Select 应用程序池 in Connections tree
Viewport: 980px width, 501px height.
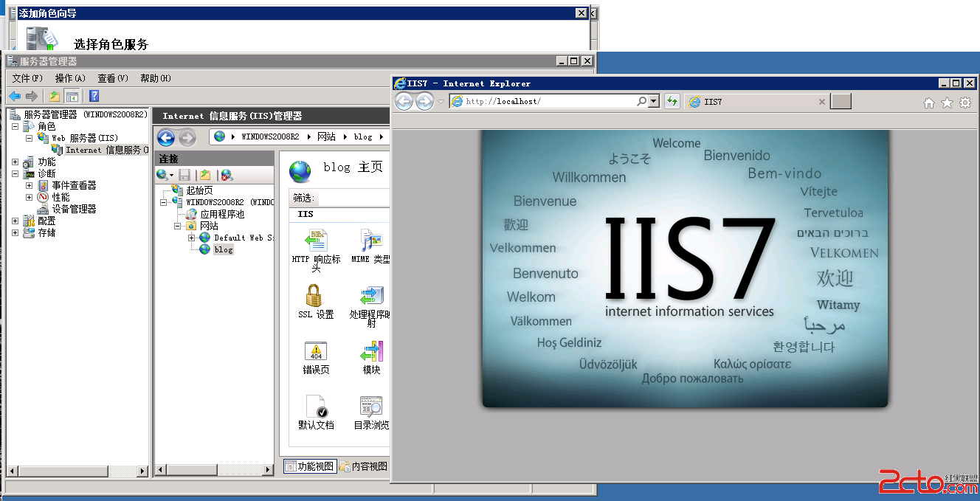click(222, 214)
